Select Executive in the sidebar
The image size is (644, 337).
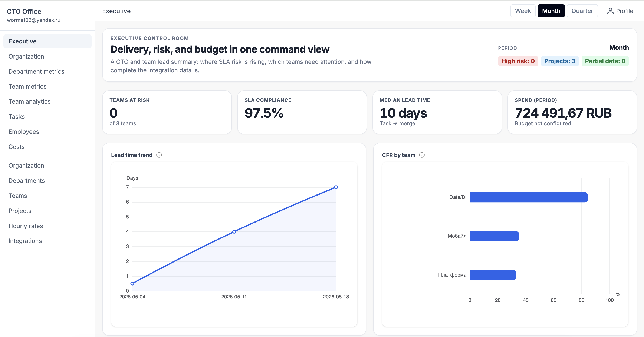point(47,41)
